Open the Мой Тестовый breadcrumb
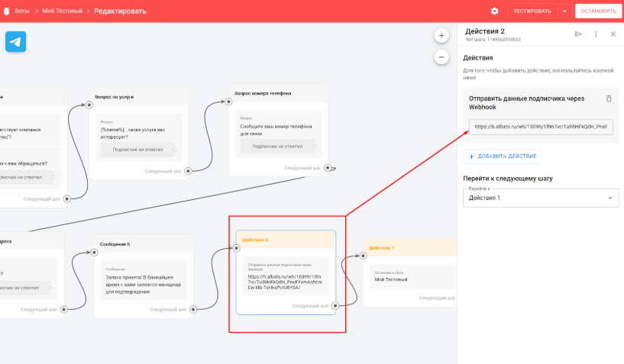624x364 pixels. click(64, 11)
